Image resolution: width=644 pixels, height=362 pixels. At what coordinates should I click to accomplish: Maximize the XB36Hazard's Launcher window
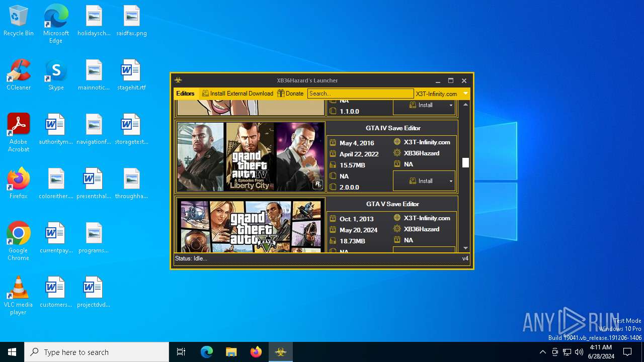(451, 80)
